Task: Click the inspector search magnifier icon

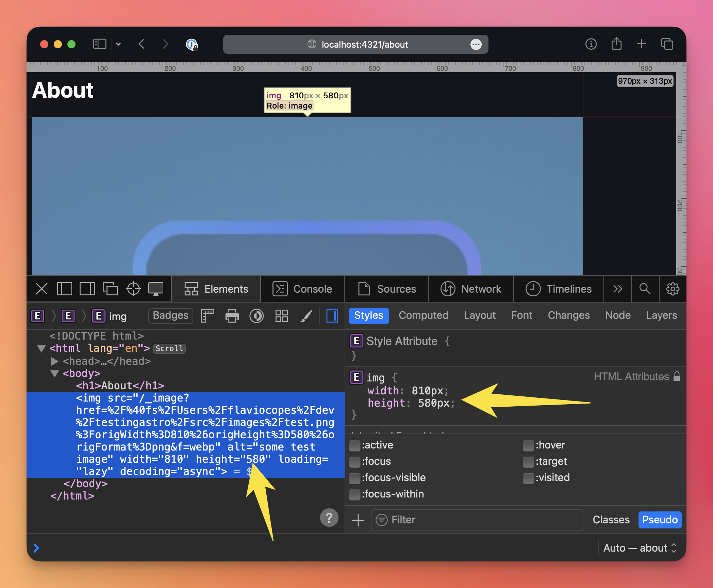Action: pos(645,289)
